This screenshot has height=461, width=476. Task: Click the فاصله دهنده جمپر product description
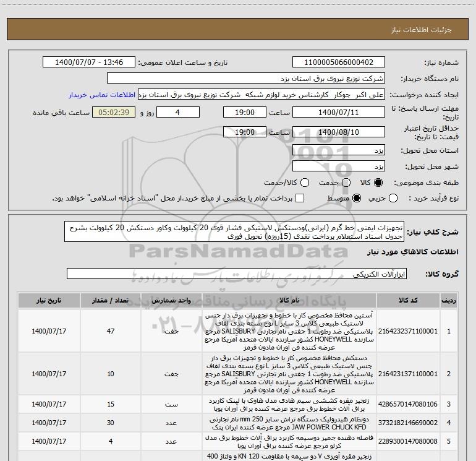click(x=289, y=442)
